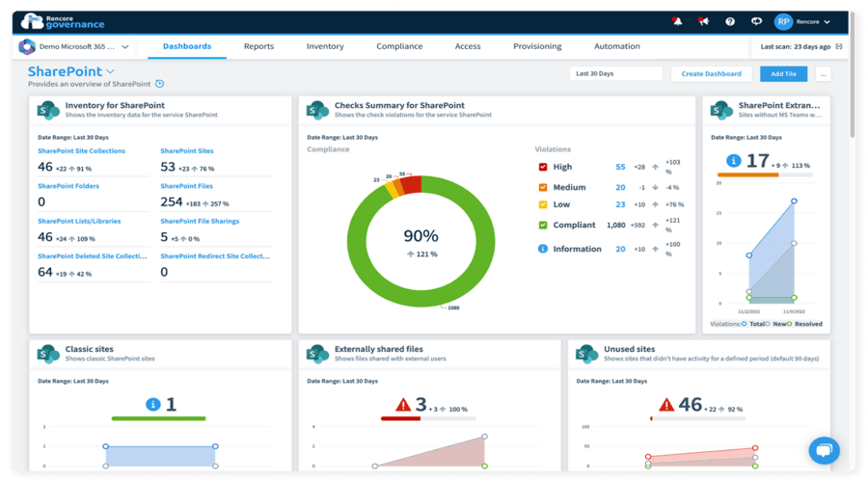Image resolution: width=868 pixels, height=482 pixels.
Task: Click warning icon on Unused sites
Action: 666,405
